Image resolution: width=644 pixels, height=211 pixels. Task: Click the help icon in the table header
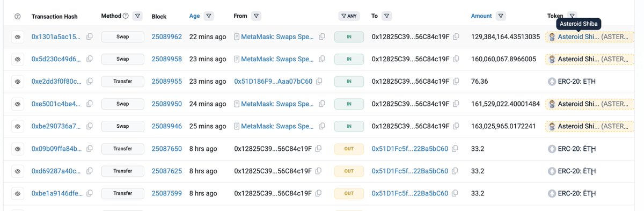pyautogui.click(x=17, y=16)
